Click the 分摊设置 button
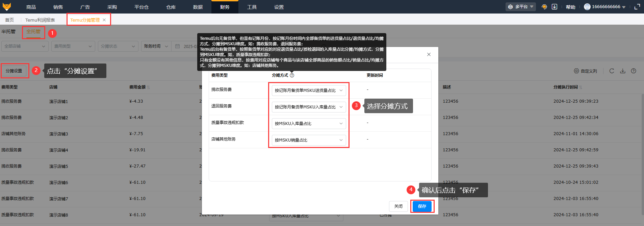Viewport: 644px width, 226px height. (14, 71)
